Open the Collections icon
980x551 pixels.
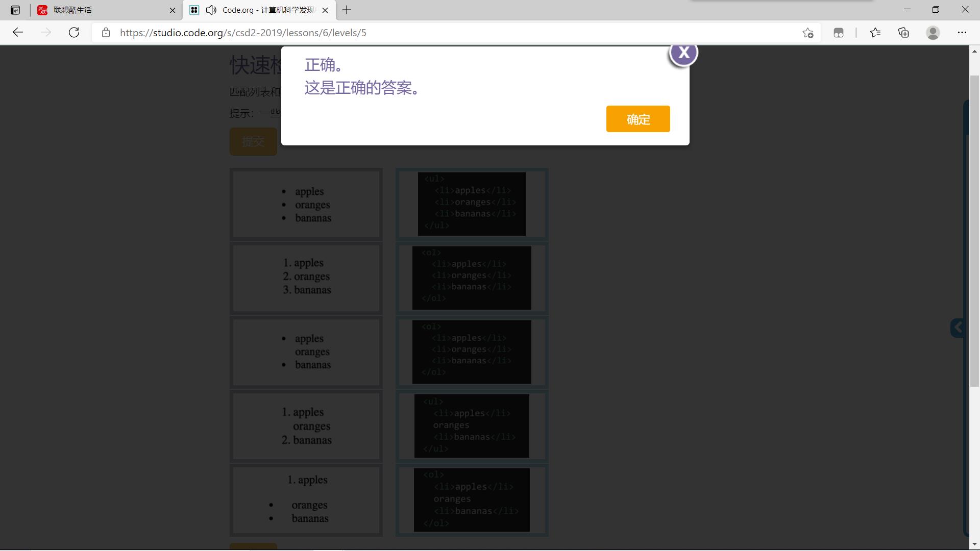pos(903,33)
